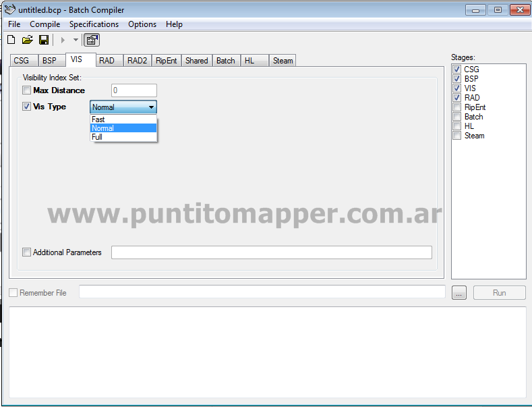This screenshot has width=532, height=407.
Task: Uncheck CSG in the Stages list
Action: click(x=456, y=70)
